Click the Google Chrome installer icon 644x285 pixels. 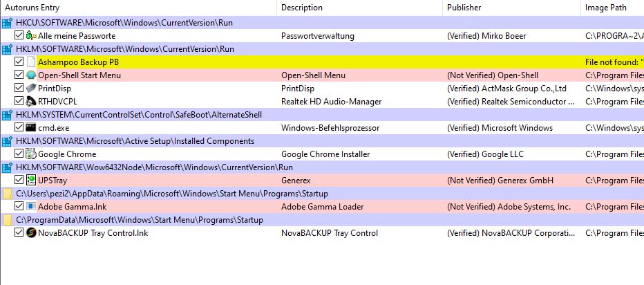(31, 154)
